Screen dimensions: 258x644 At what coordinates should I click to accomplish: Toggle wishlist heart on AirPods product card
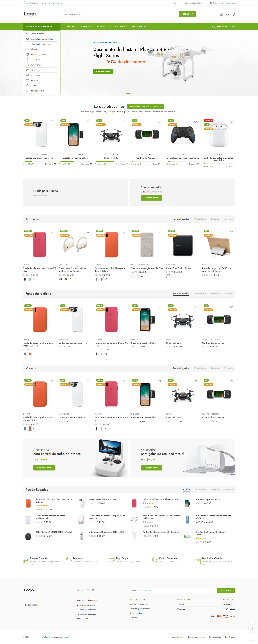231,121
